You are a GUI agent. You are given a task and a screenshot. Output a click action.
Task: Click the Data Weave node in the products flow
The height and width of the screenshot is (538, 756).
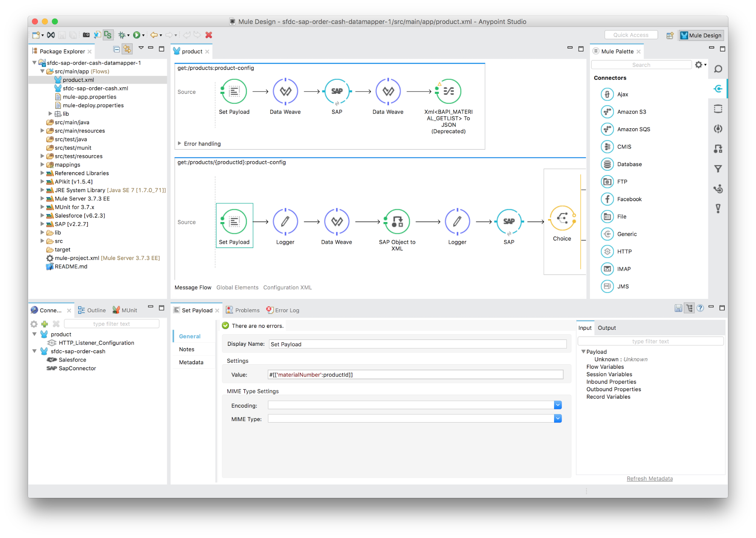(x=285, y=92)
